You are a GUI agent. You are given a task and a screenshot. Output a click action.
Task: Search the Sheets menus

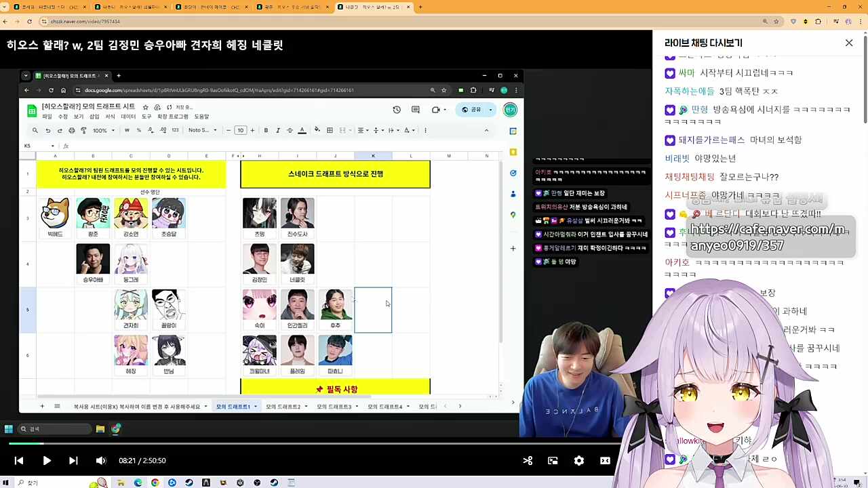point(35,130)
